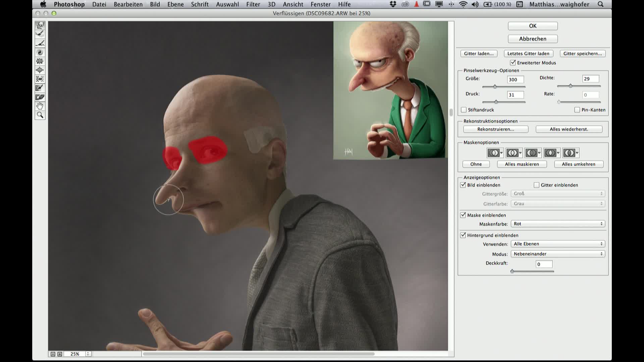Screen dimensions: 644x362
Task: Expand arrow beside third mask option icon
Action: coord(539,153)
